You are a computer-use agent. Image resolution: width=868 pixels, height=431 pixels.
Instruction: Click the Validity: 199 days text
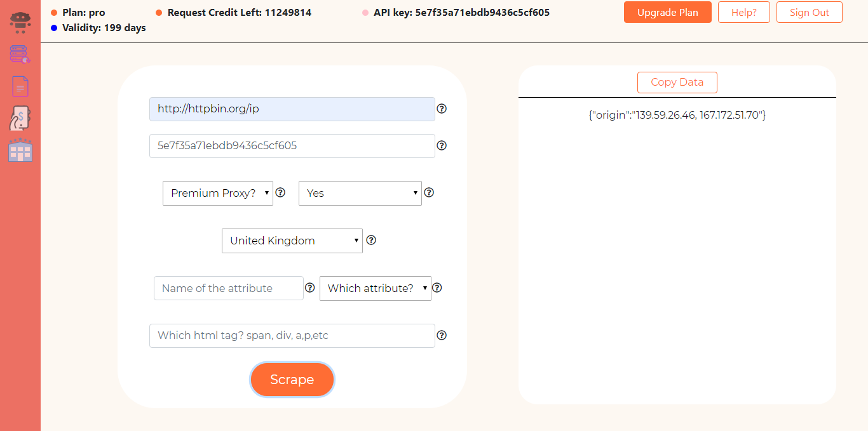104,28
